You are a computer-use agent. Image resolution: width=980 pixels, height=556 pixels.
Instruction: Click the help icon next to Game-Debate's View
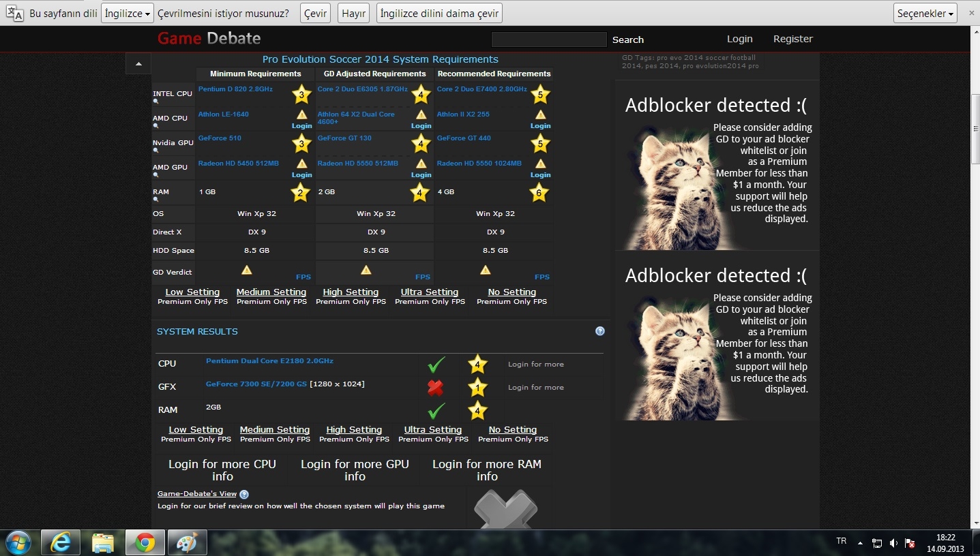click(244, 494)
